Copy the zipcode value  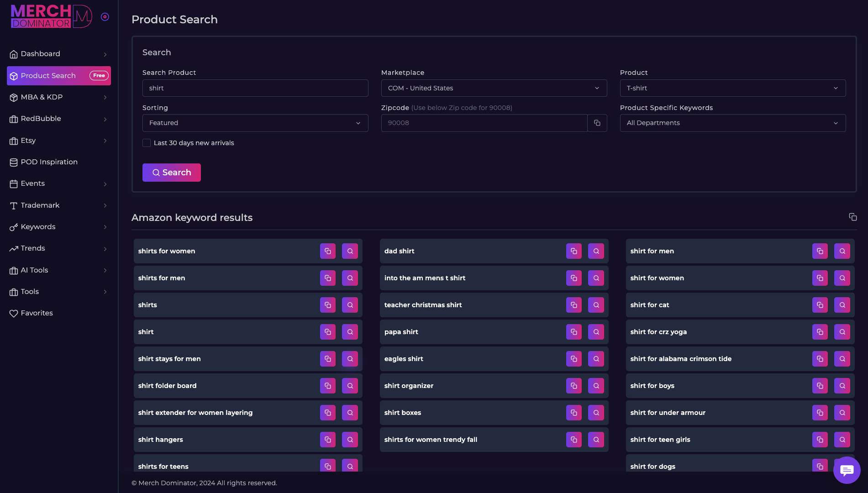[x=597, y=123]
